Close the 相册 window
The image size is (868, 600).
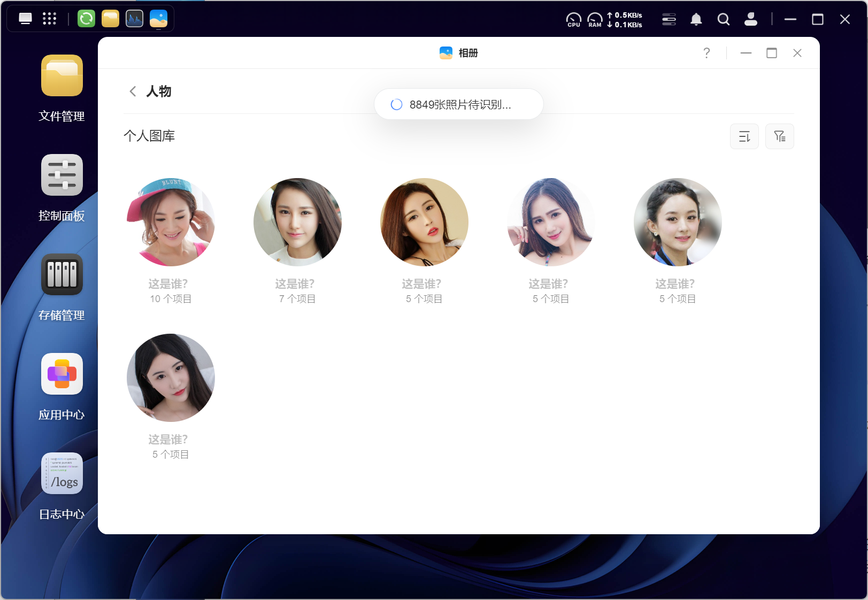click(797, 53)
